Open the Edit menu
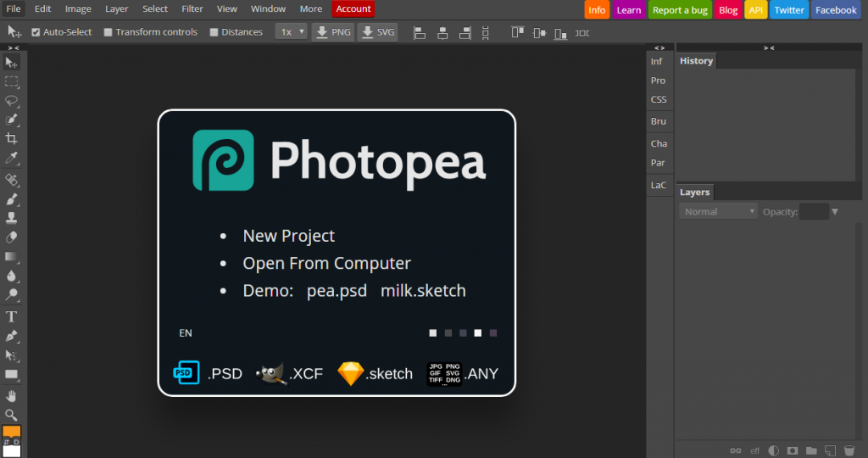 click(x=42, y=8)
